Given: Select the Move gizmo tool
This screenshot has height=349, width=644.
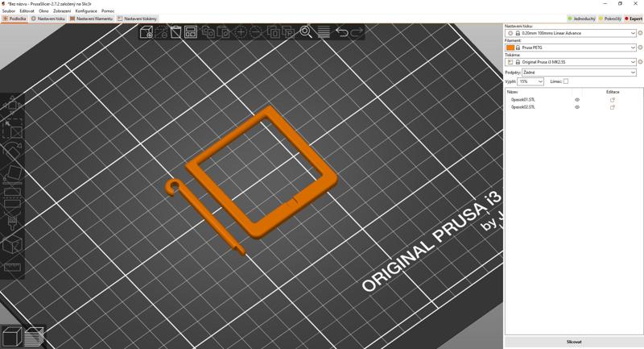Looking at the screenshot, I should tap(12, 106).
